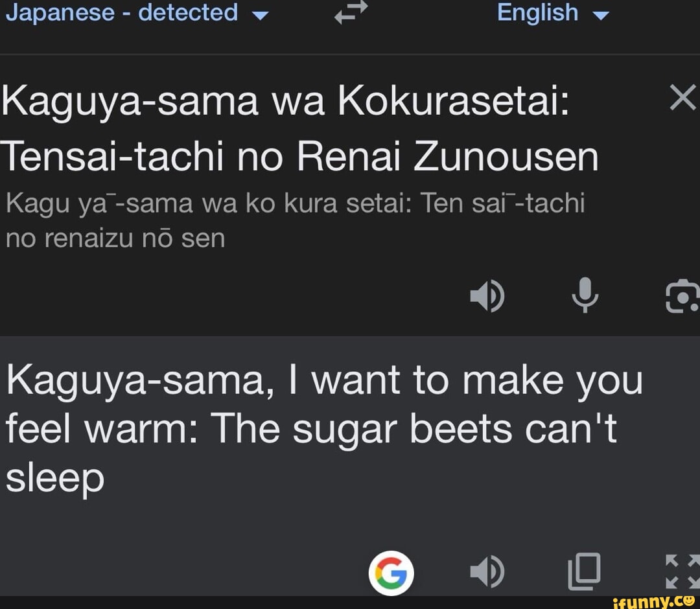Tap the Google logo button

click(391, 573)
